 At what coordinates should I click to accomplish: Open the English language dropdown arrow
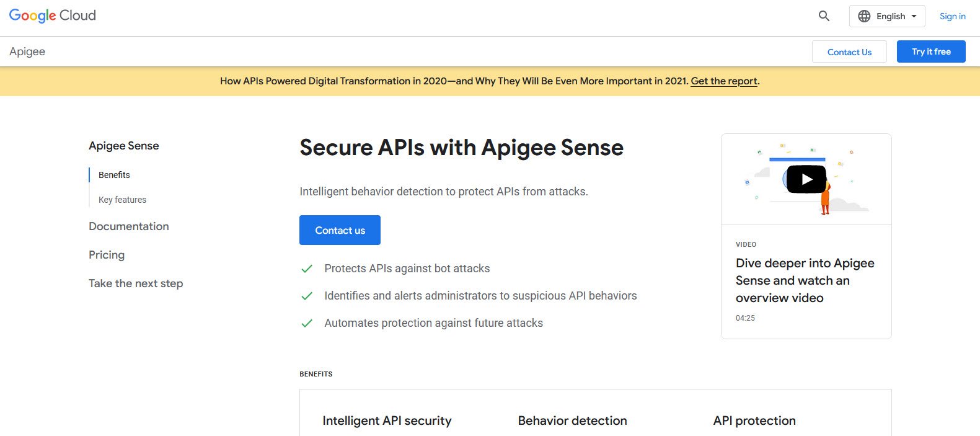(914, 16)
